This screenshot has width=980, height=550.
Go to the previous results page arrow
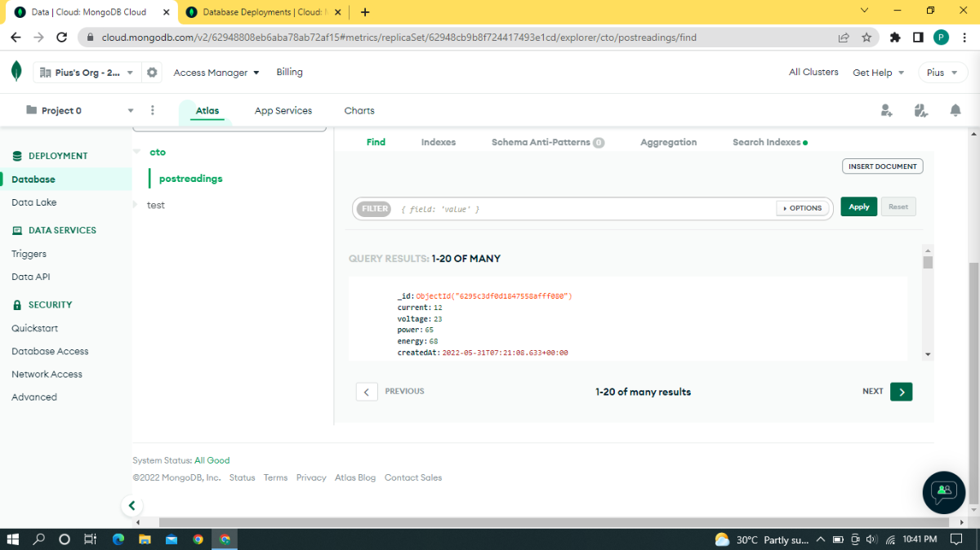coord(367,392)
